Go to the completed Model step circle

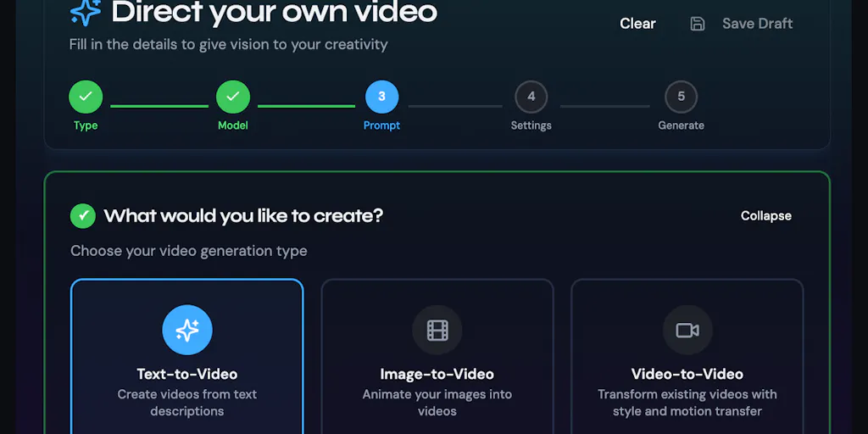click(x=233, y=97)
